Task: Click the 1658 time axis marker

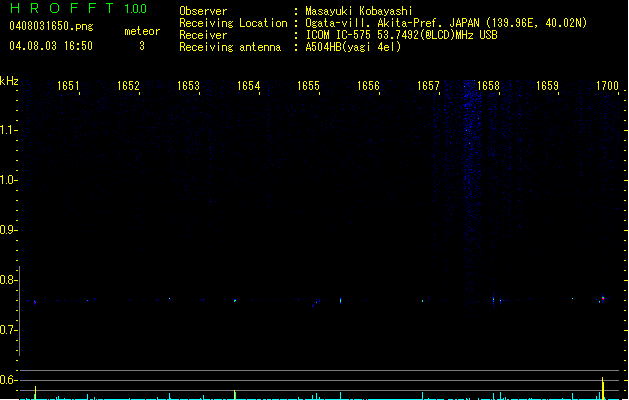Action: (x=488, y=86)
